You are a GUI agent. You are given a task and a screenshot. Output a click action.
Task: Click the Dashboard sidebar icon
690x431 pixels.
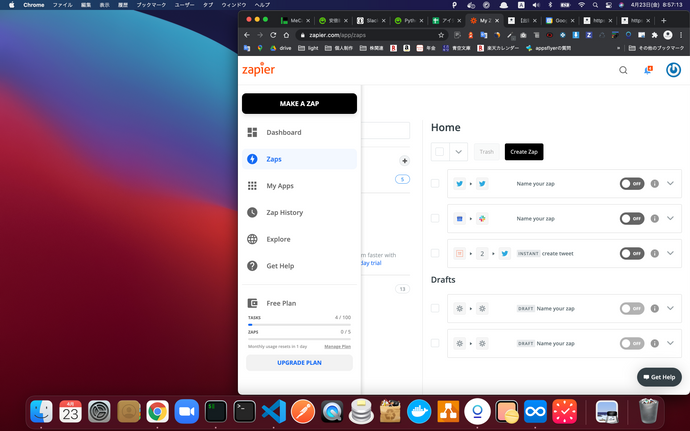coord(252,132)
